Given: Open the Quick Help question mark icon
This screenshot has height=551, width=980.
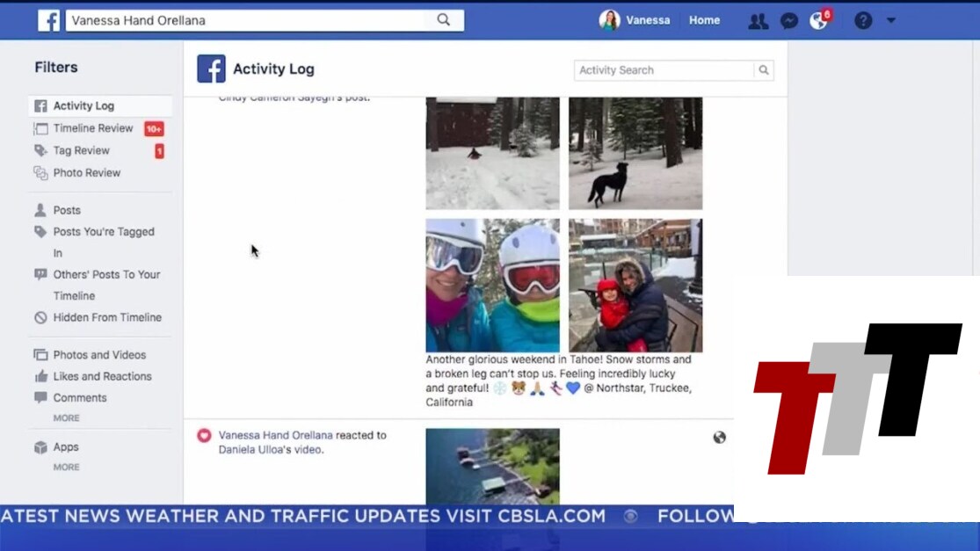Looking at the screenshot, I should point(863,20).
